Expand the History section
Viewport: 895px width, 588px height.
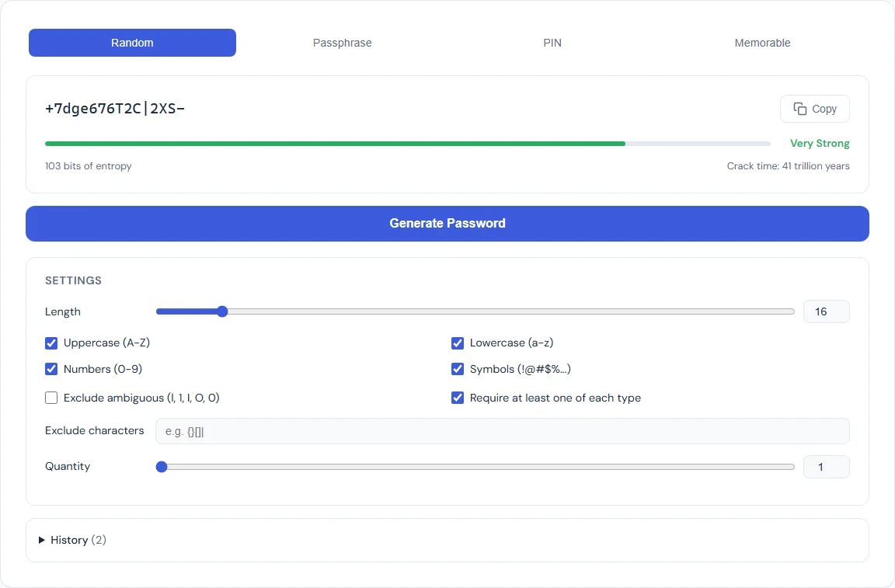point(71,539)
